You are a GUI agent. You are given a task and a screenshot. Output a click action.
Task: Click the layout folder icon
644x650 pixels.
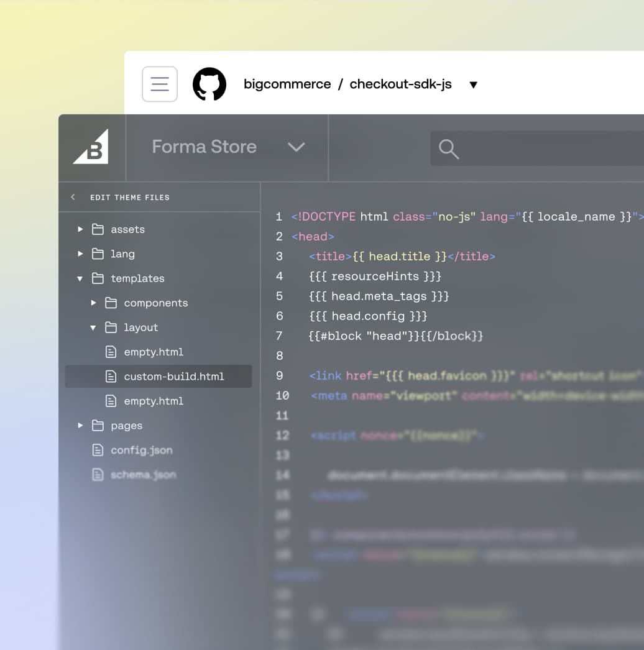coord(111,327)
